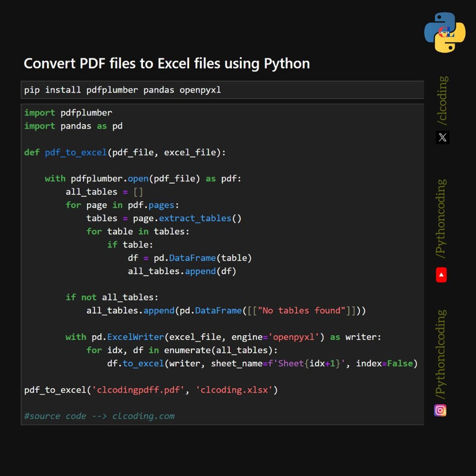This screenshot has width=476, height=476.
Task: Select the 'clcodingpdff.pdf' filename string
Action: pos(139,390)
